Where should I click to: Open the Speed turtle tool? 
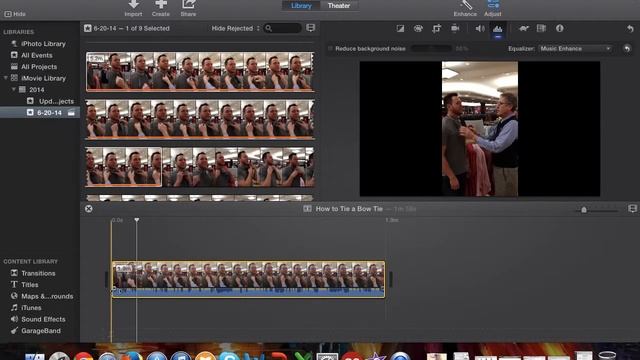(524, 29)
